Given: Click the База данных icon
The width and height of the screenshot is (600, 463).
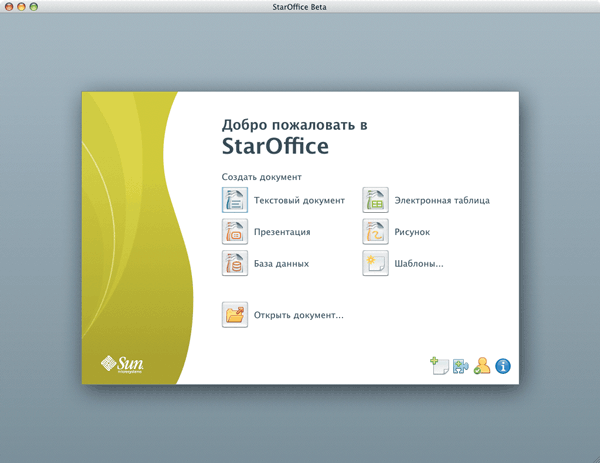Looking at the screenshot, I should click(x=235, y=263).
